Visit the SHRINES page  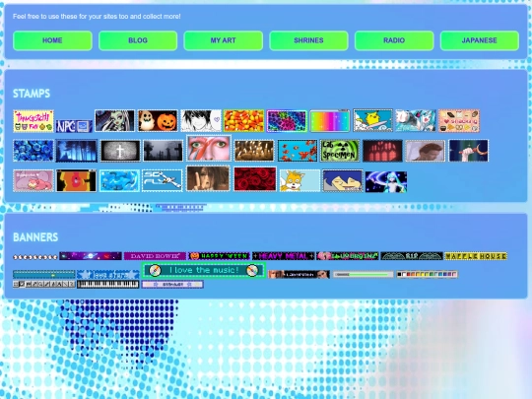[x=308, y=40]
